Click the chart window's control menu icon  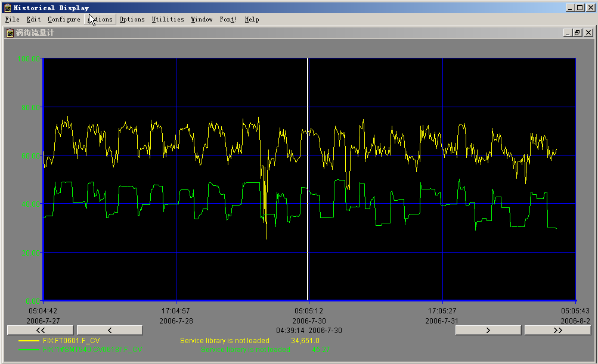click(10, 33)
